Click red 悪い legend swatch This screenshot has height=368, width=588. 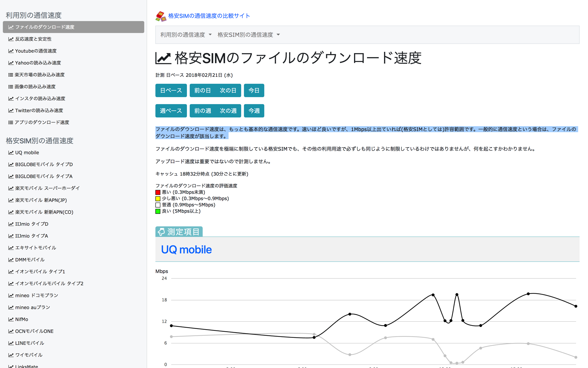pyautogui.click(x=158, y=192)
